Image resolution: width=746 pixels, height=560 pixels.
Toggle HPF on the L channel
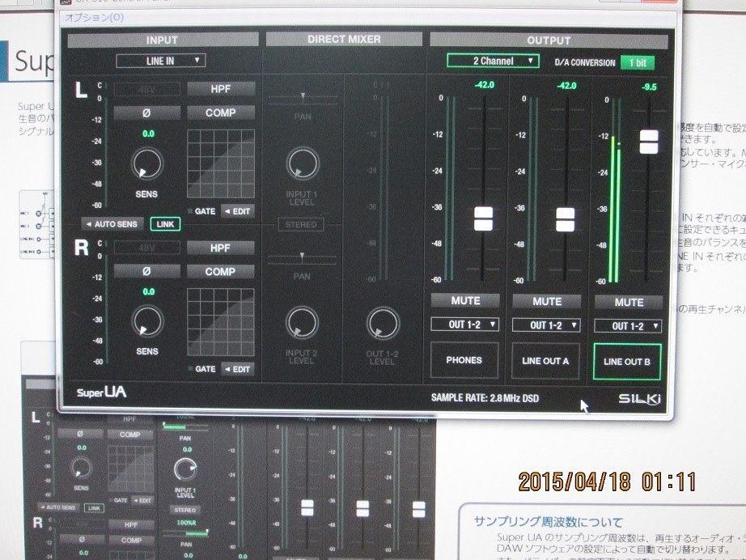[x=221, y=89]
